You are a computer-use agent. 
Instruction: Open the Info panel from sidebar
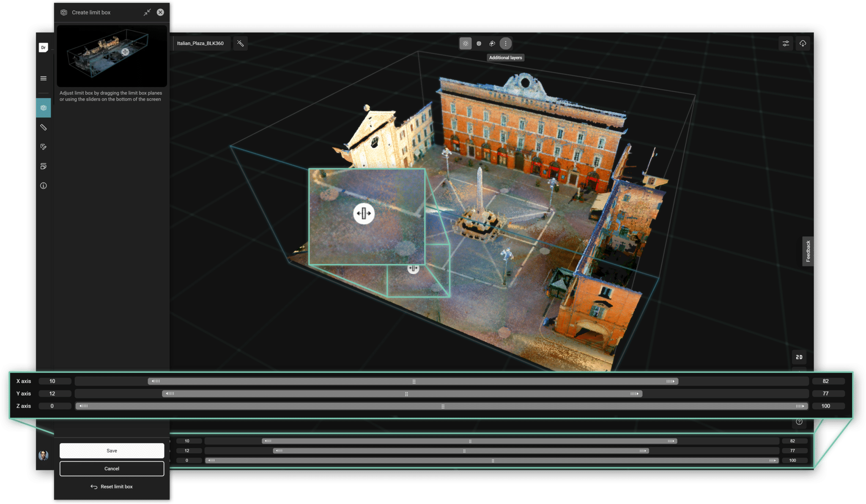pyautogui.click(x=43, y=186)
